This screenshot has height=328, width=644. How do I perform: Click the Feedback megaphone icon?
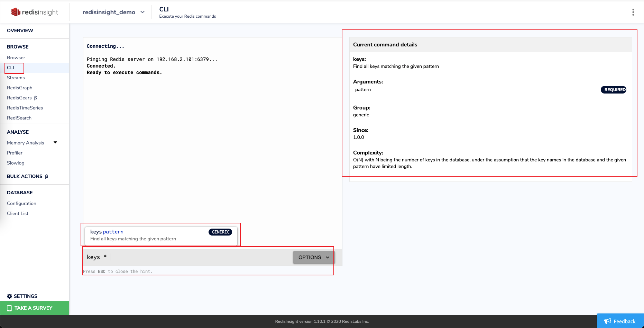(x=608, y=321)
